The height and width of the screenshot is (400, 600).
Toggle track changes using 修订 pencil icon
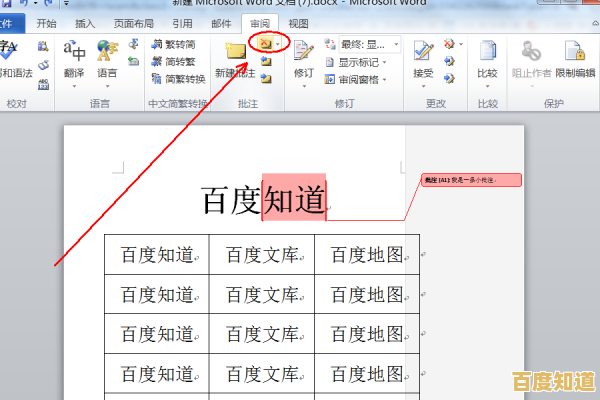tap(304, 51)
